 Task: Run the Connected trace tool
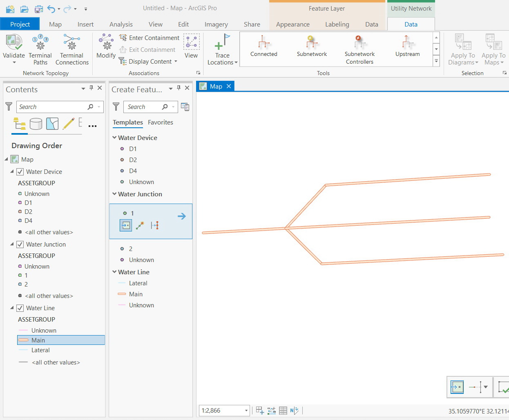[x=264, y=46]
